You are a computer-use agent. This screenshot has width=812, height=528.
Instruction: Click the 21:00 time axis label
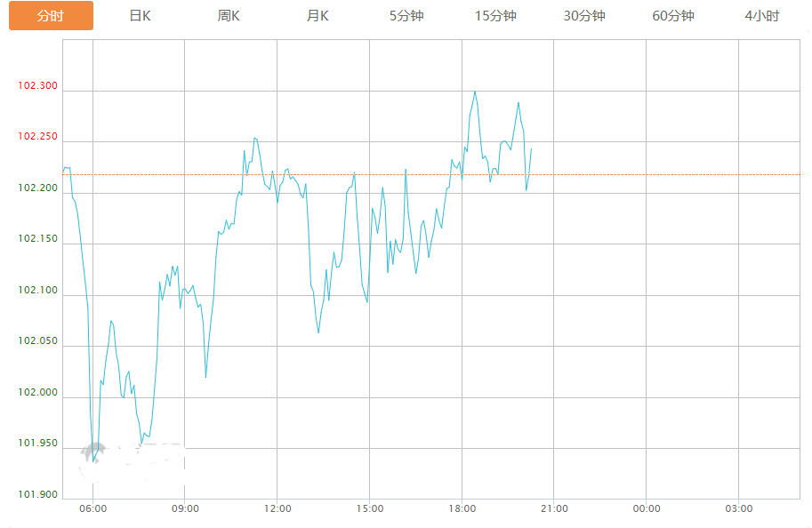[x=554, y=508]
